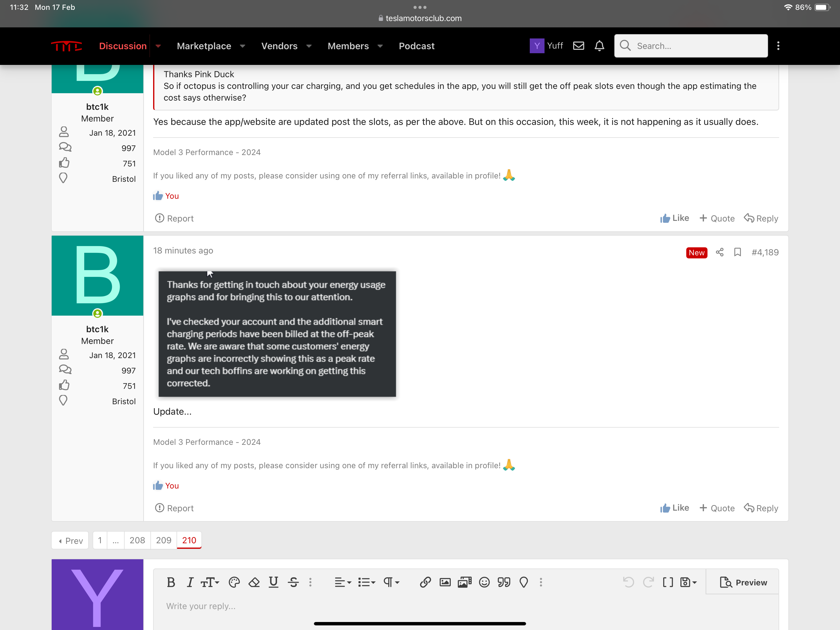Go to page 208
The width and height of the screenshot is (840, 630).
click(137, 540)
